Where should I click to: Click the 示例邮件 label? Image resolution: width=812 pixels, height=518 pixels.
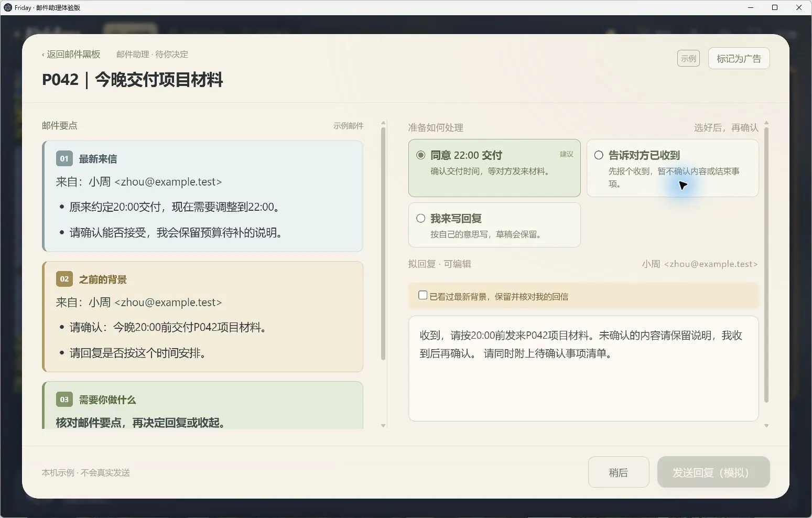point(348,126)
